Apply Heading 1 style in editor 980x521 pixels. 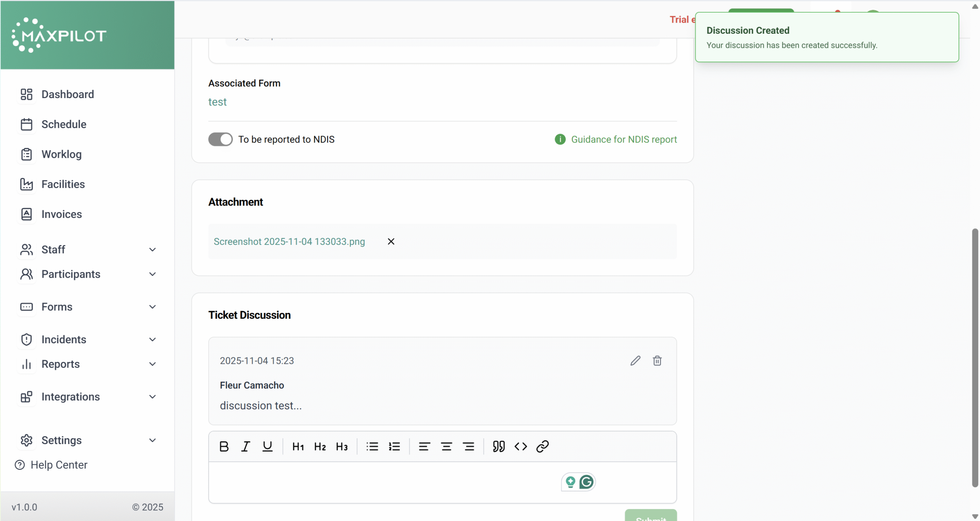click(x=298, y=446)
